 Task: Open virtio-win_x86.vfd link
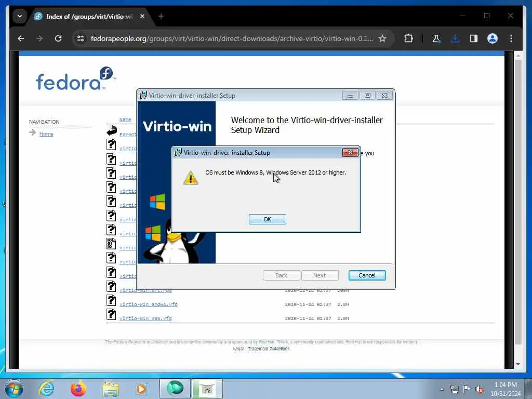tap(145, 318)
